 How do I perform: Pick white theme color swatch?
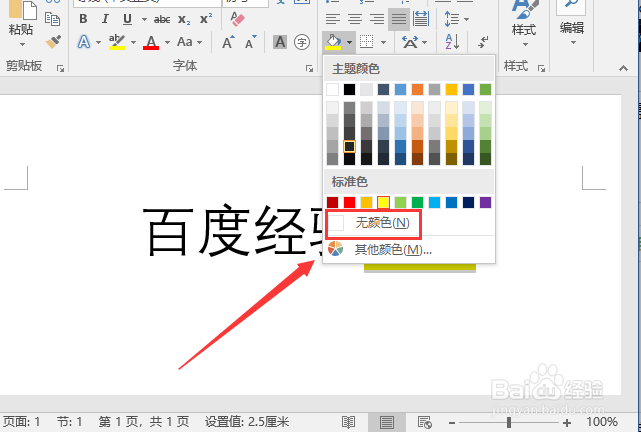pos(332,90)
